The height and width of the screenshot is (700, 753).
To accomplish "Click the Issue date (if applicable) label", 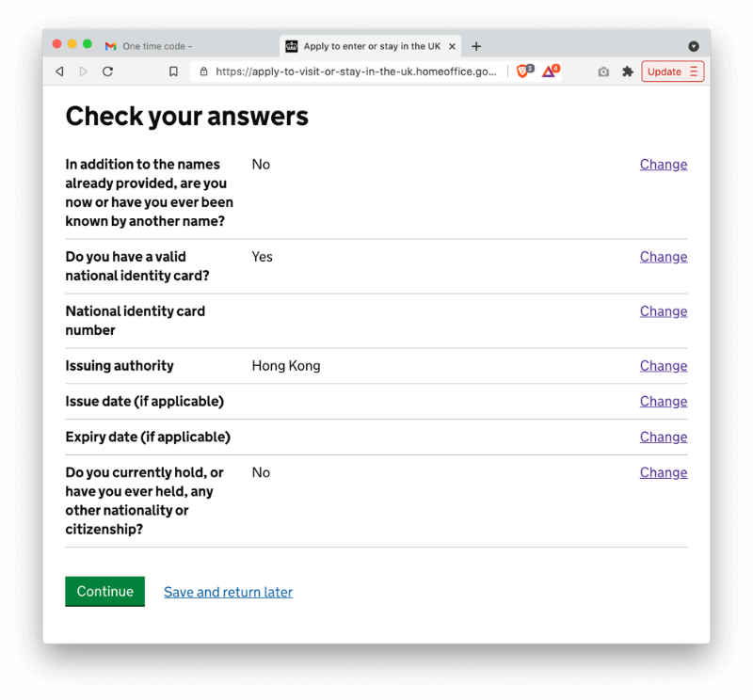I will tap(145, 402).
